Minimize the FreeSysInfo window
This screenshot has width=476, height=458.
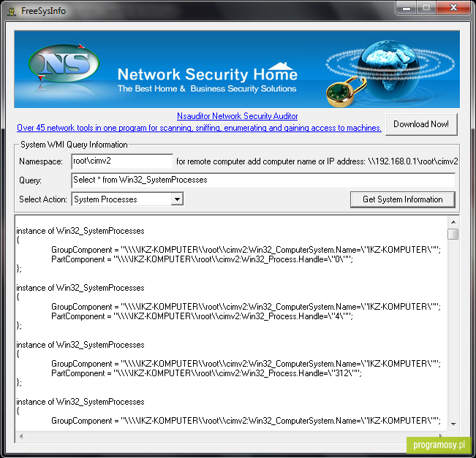pyautogui.click(x=407, y=8)
